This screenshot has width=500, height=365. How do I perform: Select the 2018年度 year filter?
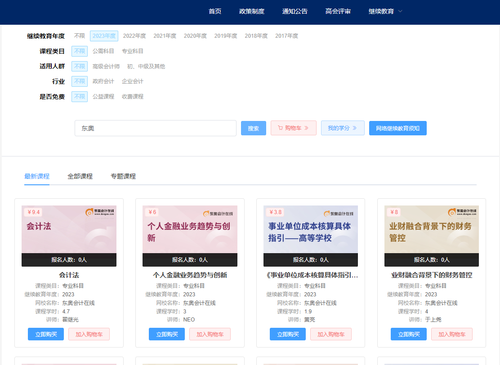[x=256, y=36]
